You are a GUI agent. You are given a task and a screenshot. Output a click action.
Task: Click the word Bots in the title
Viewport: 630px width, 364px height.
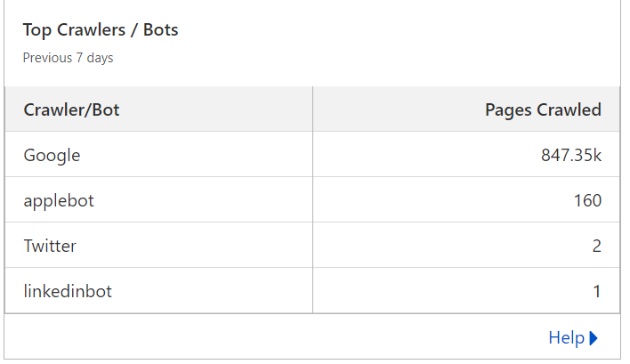(x=161, y=29)
